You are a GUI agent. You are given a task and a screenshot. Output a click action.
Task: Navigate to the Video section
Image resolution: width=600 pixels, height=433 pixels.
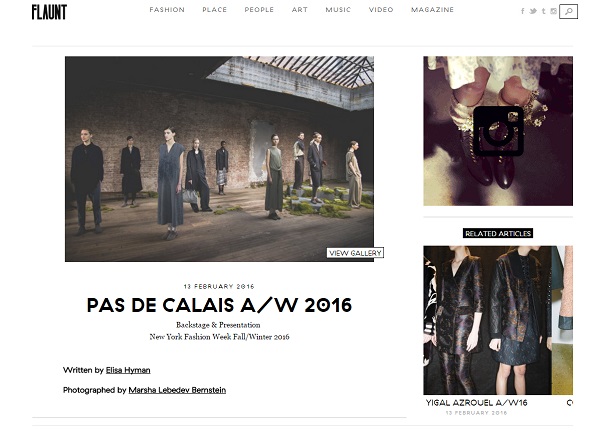(381, 10)
